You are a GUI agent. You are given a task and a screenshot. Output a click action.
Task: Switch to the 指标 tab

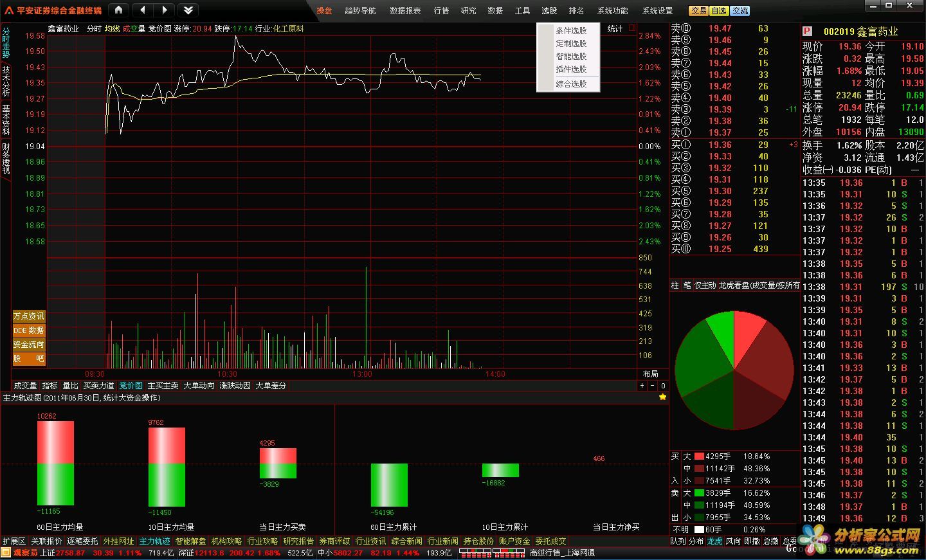(x=50, y=385)
